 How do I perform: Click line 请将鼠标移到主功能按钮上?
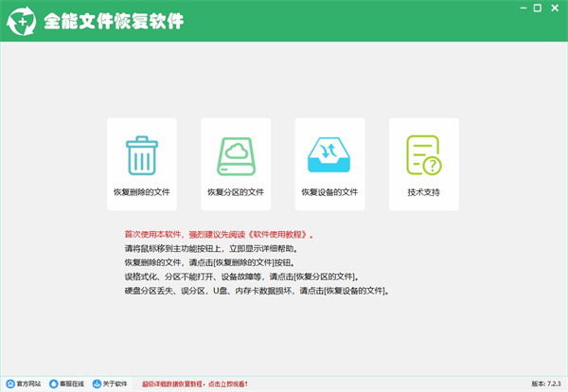(211, 248)
